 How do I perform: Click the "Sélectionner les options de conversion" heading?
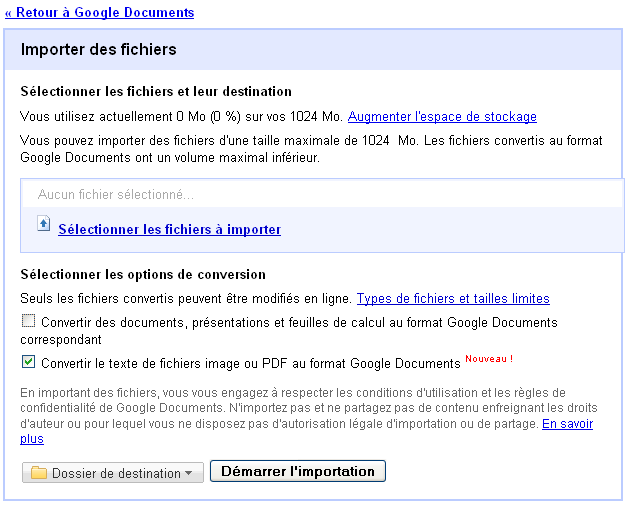pyautogui.click(x=143, y=274)
